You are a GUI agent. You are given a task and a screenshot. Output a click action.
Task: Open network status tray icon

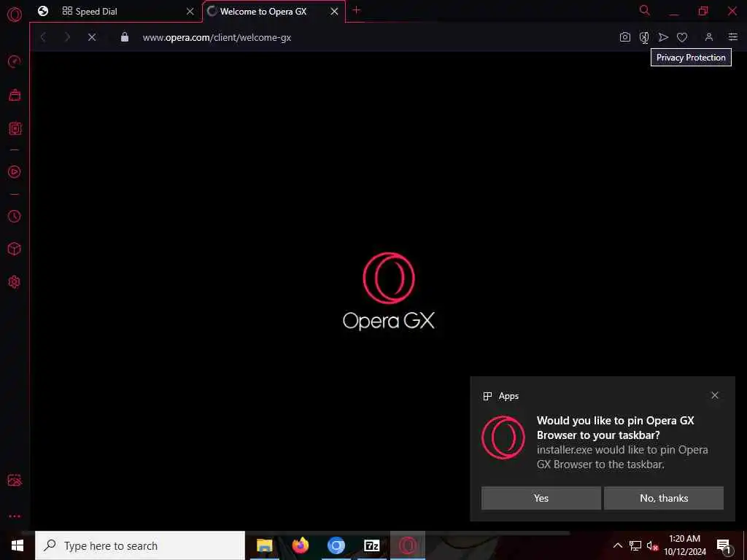coord(635,545)
